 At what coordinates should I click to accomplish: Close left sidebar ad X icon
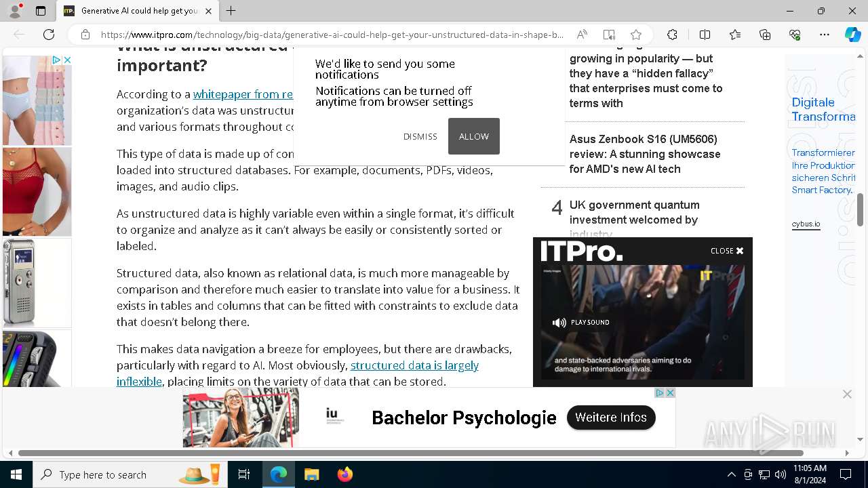click(67, 60)
